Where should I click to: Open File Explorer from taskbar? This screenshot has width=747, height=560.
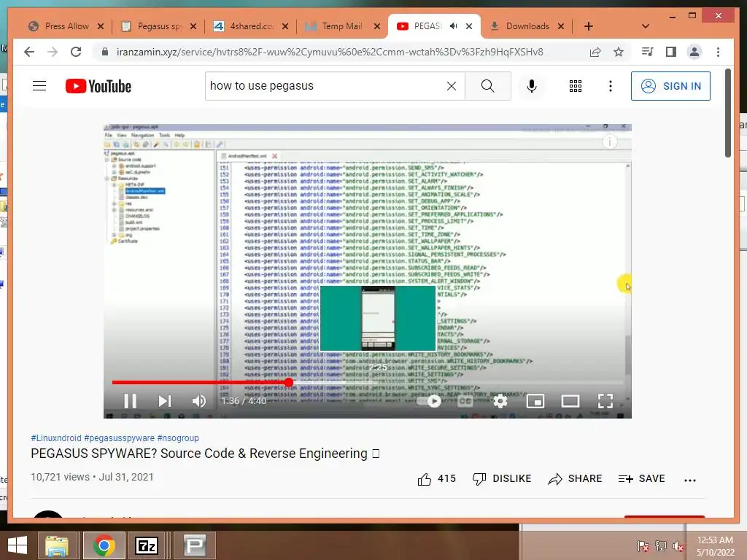coord(57,545)
